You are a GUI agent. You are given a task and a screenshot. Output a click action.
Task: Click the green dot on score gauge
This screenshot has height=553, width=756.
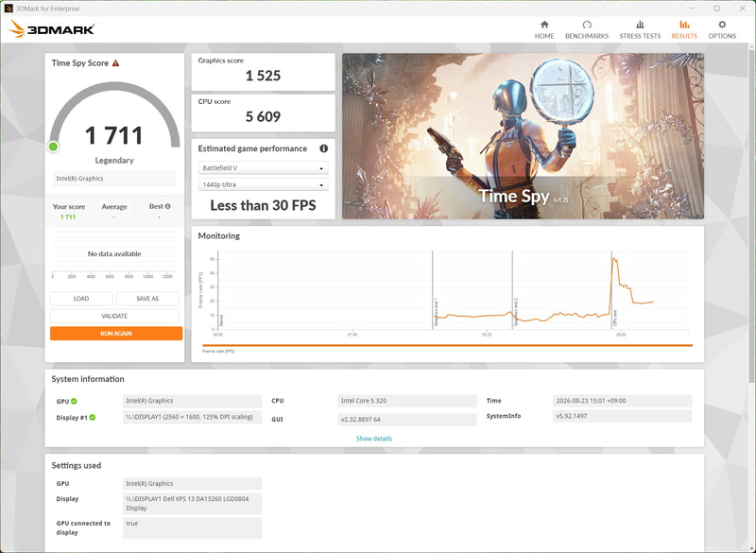tap(54, 147)
